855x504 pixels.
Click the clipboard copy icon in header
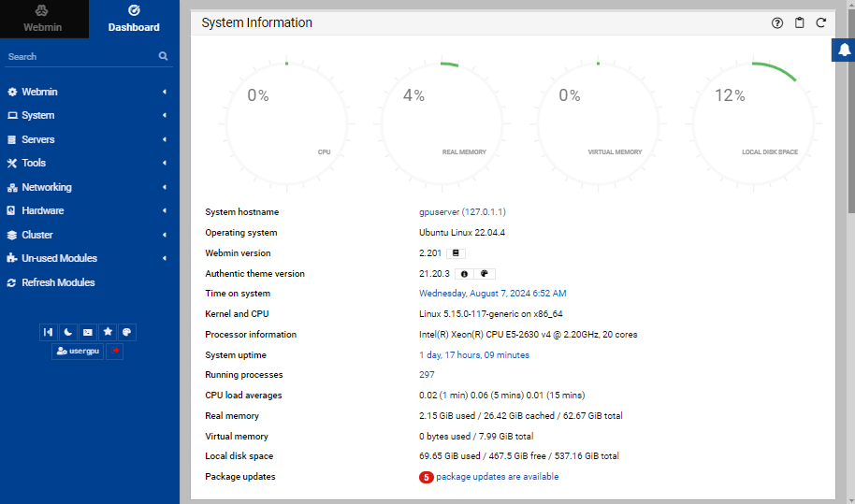800,22
